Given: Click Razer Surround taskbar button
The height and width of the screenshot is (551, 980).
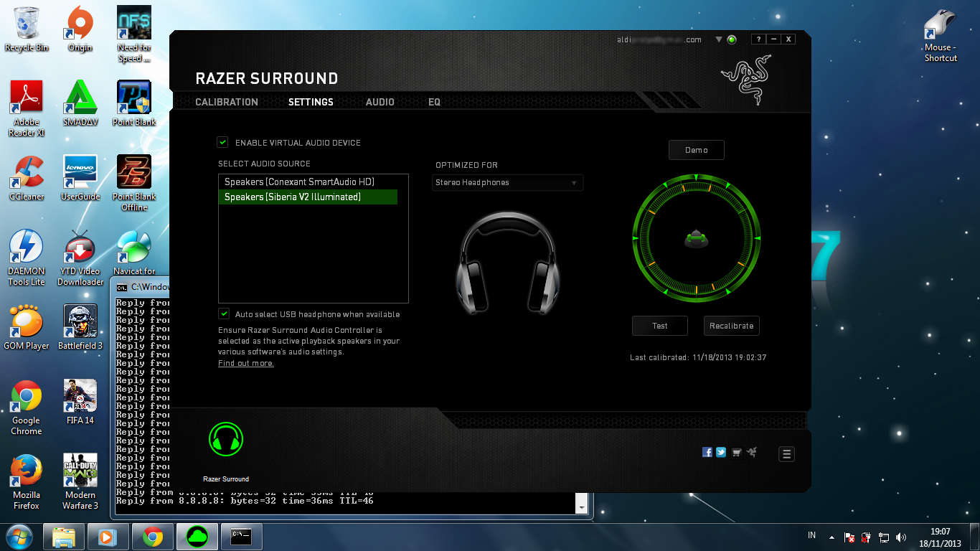Looking at the screenshot, I should coord(197,537).
